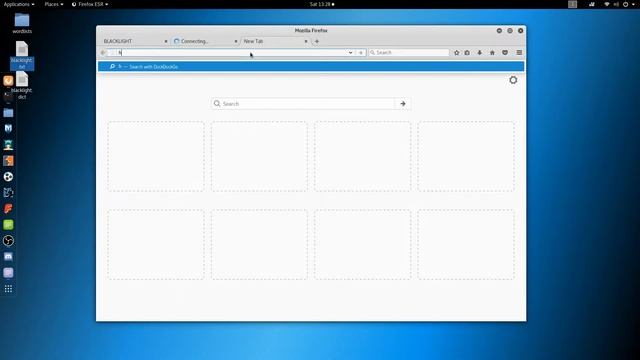This screenshot has width=640, height=360.
Task: Open the workspace indicator in top bar
Action: coord(573,4)
